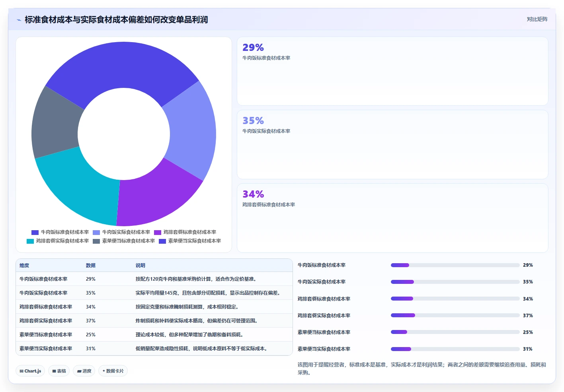Toggle legend item 鸡排套餐实际食材成本率
564x392 pixels.
click(58, 241)
